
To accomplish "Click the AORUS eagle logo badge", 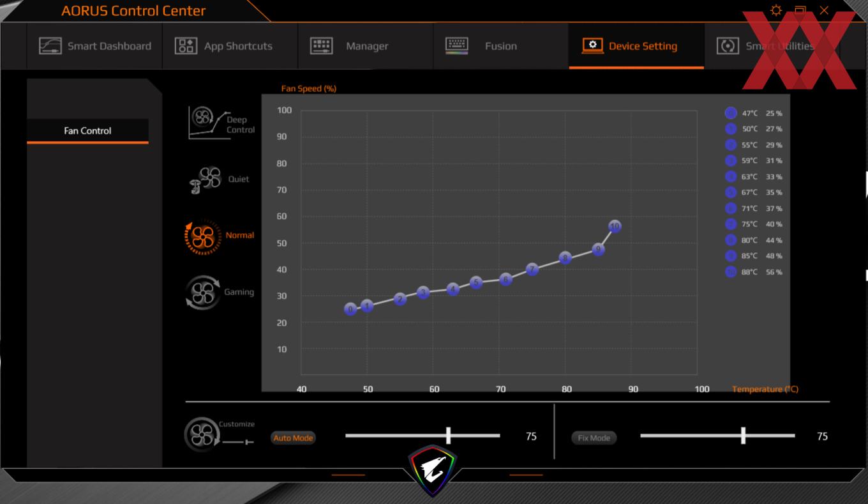I will tap(433, 470).
